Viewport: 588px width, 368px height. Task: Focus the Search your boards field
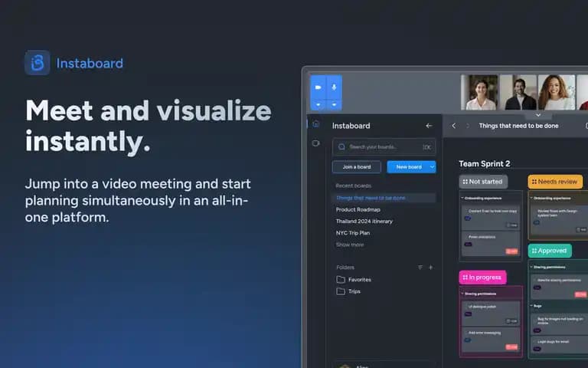[x=384, y=147]
